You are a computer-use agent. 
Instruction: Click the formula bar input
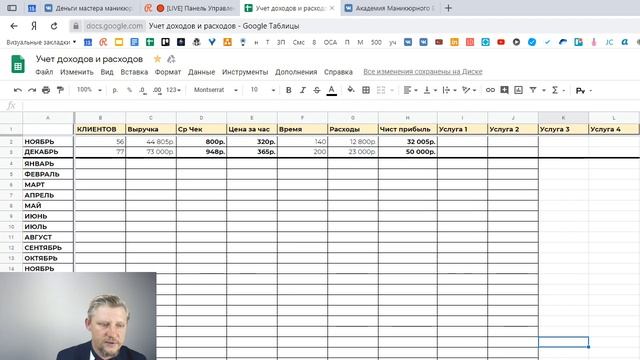coord(331,106)
